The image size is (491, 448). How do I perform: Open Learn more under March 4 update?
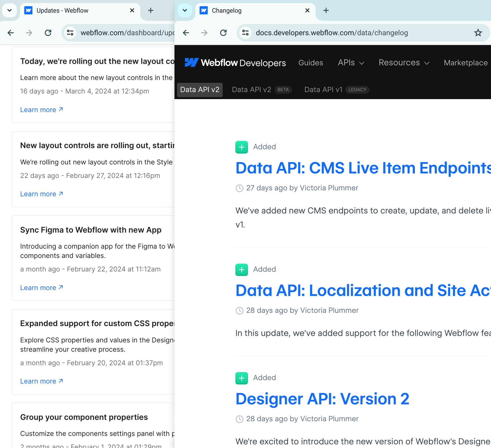pyautogui.click(x=42, y=110)
